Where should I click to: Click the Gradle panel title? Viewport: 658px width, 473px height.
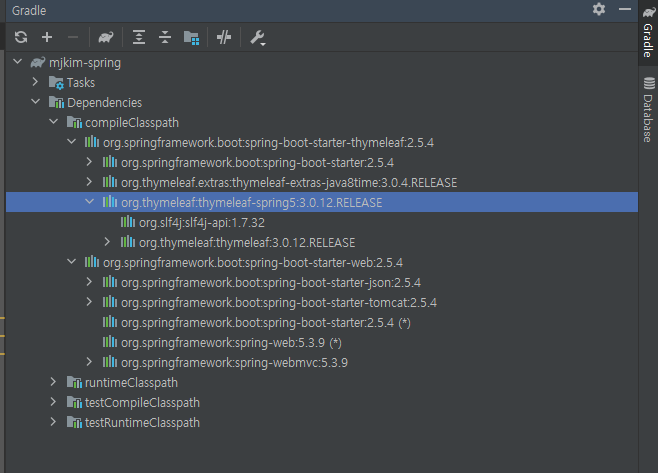[29, 10]
